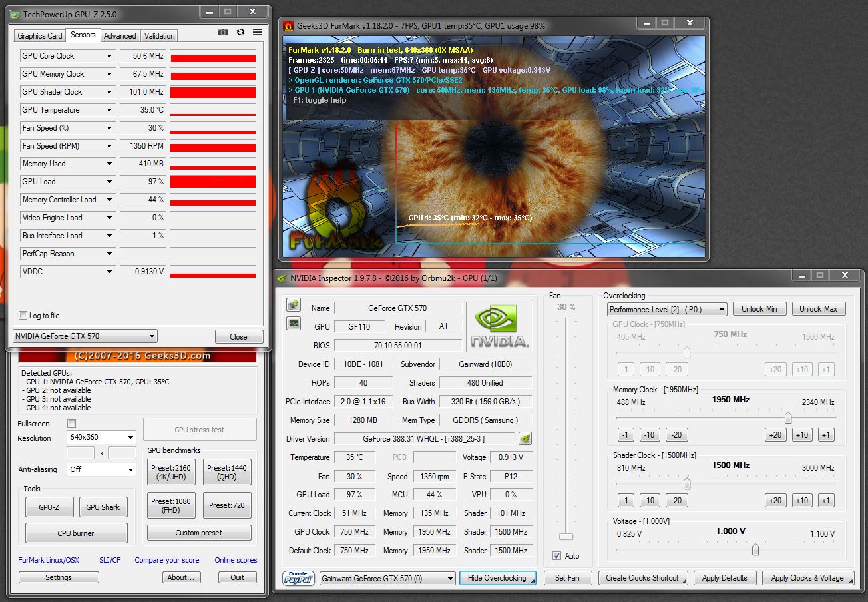868x602 pixels.
Task: Click the Hide Overclocking button
Action: tap(498, 578)
